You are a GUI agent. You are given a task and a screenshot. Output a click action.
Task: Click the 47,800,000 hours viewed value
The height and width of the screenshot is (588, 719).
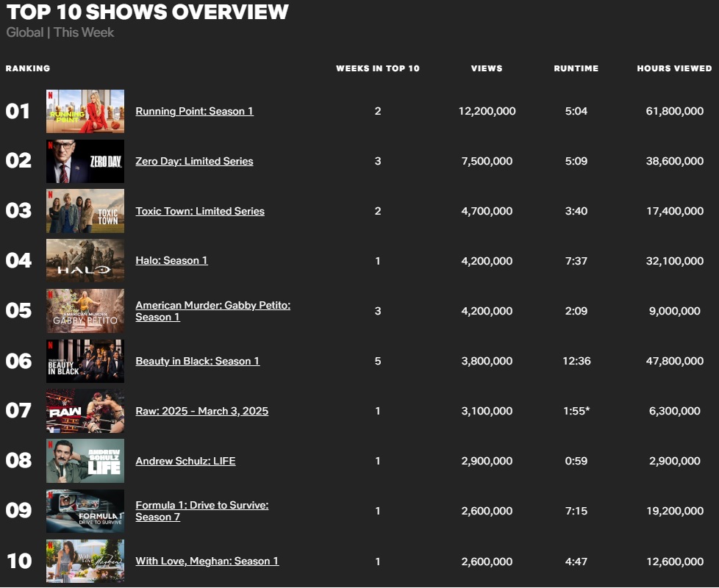tap(674, 361)
